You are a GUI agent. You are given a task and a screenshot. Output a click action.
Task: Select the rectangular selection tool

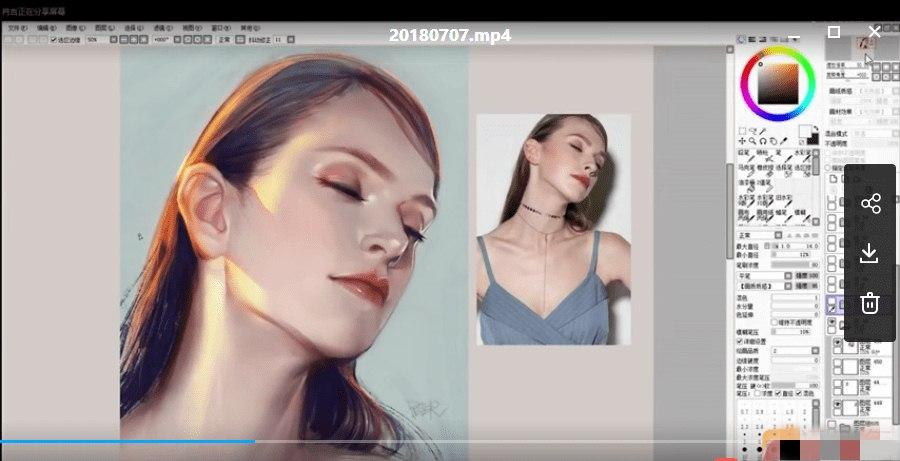pyautogui.click(x=741, y=131)
